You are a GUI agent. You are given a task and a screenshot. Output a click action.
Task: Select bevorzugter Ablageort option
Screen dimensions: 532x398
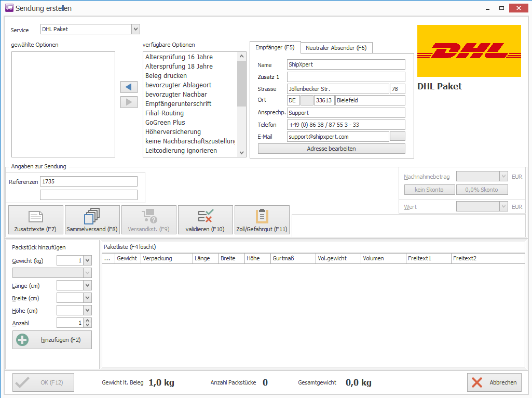pyautogui.click(x=190, y=85)
